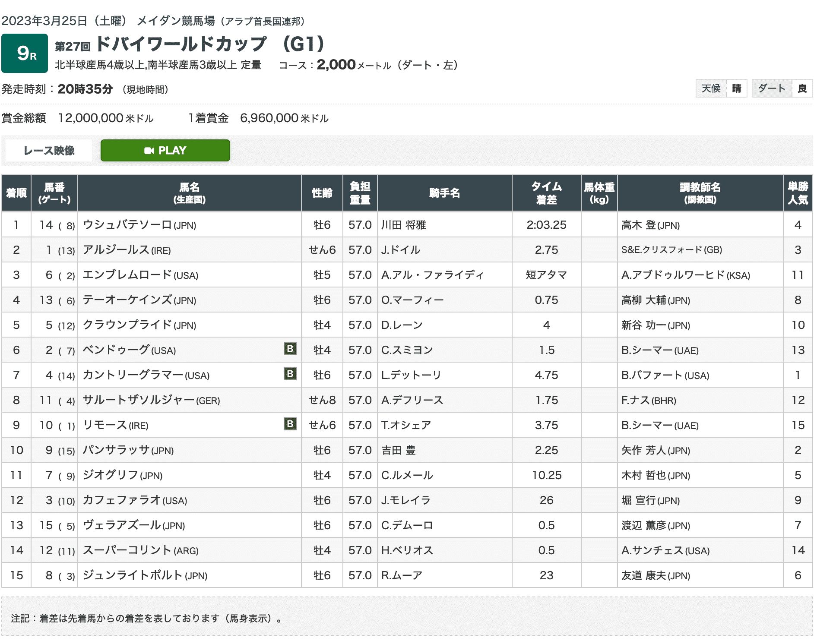This screenshot has width=814, height=644.
Task: Click the margin 10.25 for ジオグリフ
Action: click(547, 475)
